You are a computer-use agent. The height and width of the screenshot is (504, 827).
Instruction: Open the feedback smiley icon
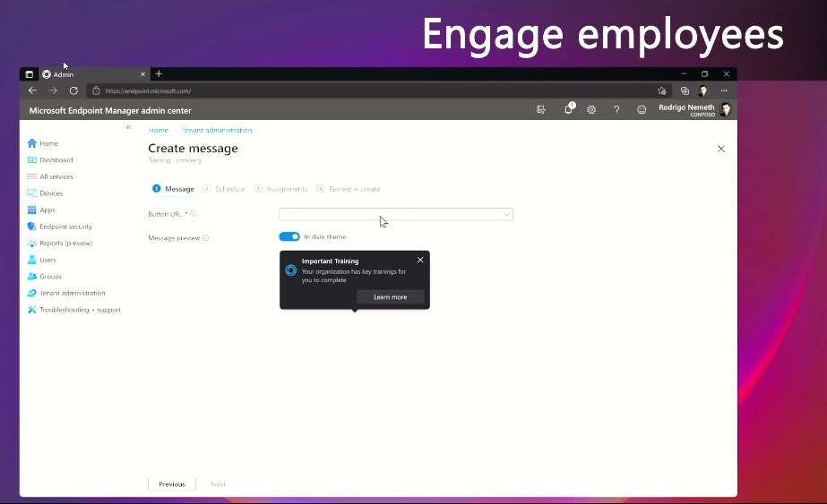point(642,109)
